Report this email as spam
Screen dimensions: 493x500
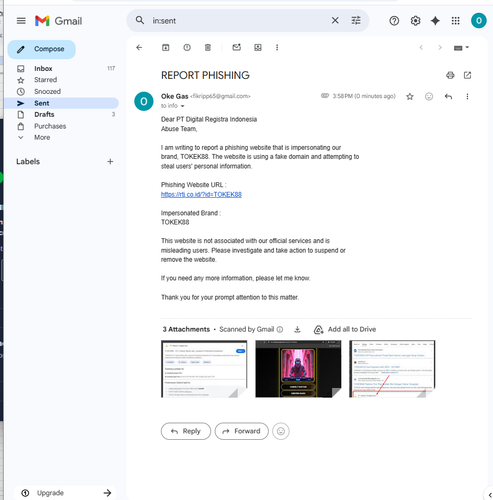point(187,48)
